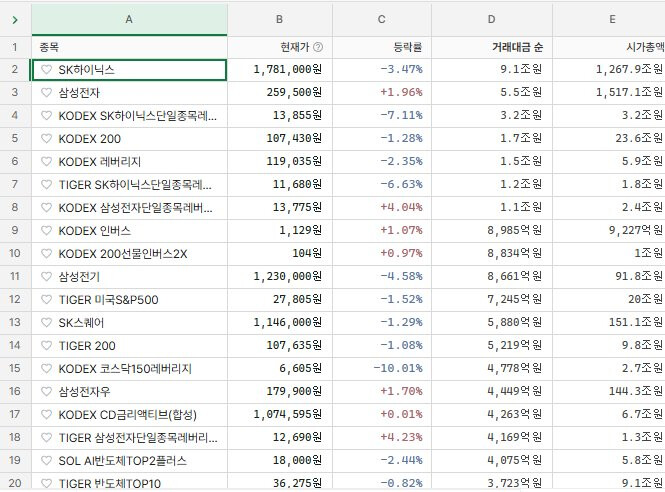Click the 107,430원 price cell
Image resolution: width=665 pixels, height=492 pixels.
pos(280,138)
